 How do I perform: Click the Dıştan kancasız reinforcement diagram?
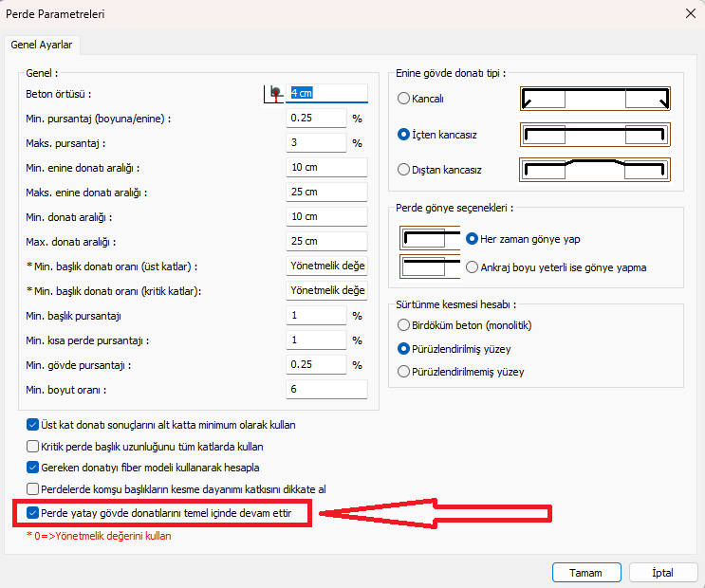594,170
